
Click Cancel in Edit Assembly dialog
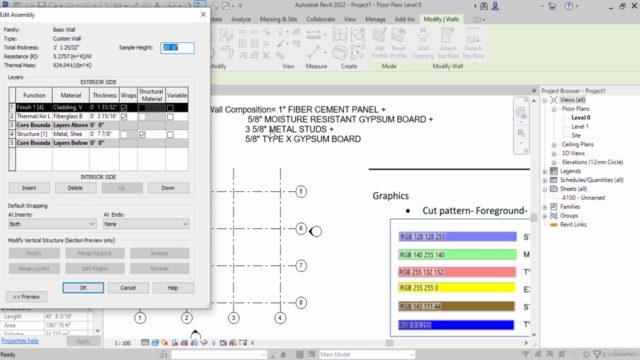pos(128,288)
